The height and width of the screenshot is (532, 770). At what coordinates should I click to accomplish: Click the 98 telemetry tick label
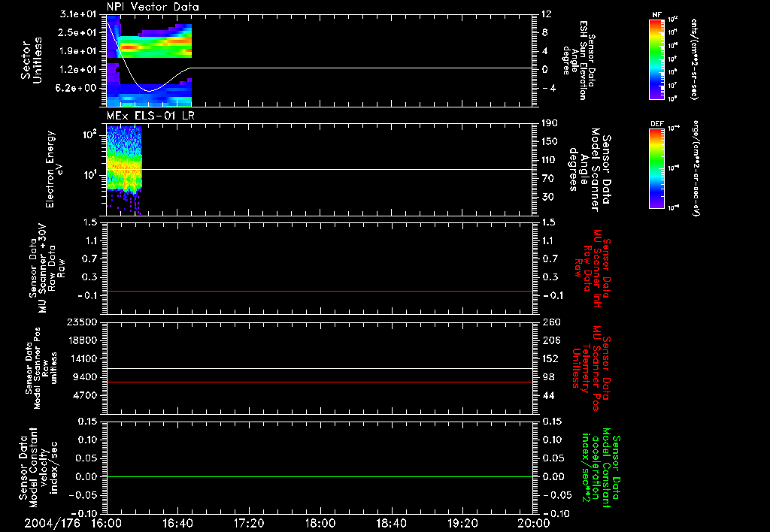547,377
